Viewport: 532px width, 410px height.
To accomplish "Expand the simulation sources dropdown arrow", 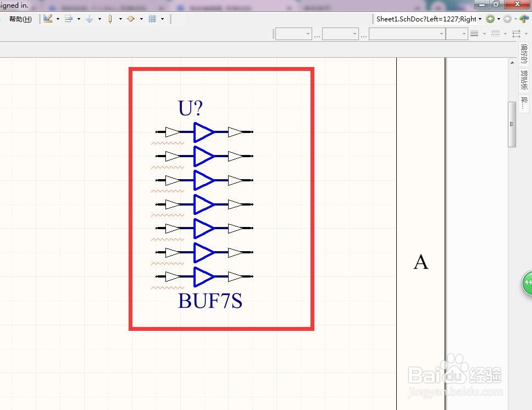I will 141,19.
